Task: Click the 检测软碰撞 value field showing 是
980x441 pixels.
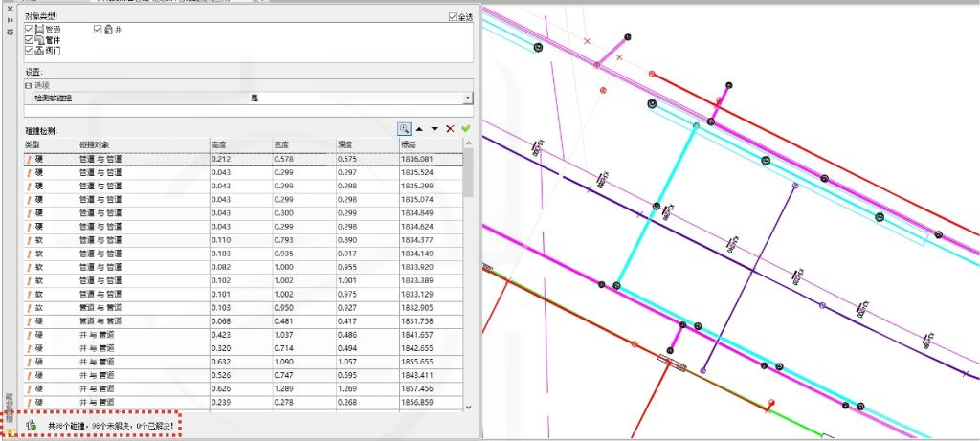Action: tap(356, 99)
